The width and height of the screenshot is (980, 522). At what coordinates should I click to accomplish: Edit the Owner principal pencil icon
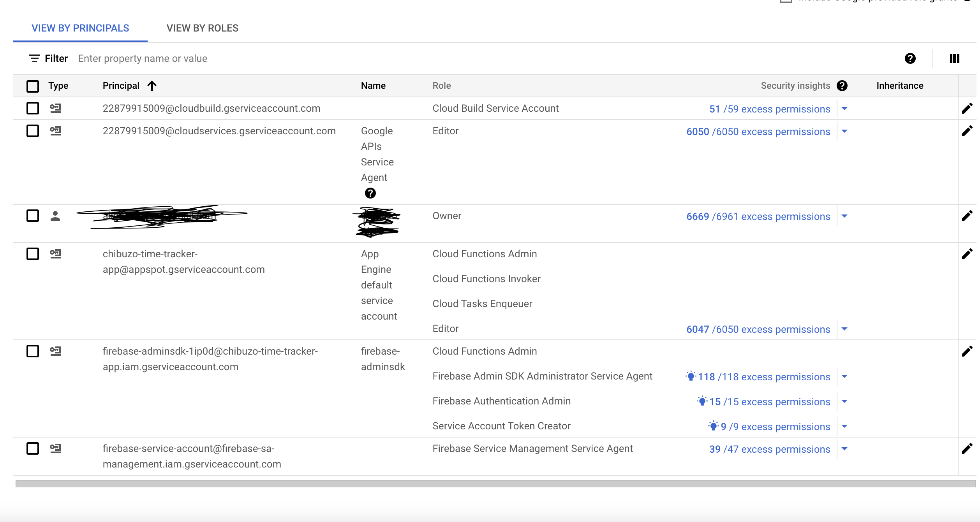click(967, 216)
